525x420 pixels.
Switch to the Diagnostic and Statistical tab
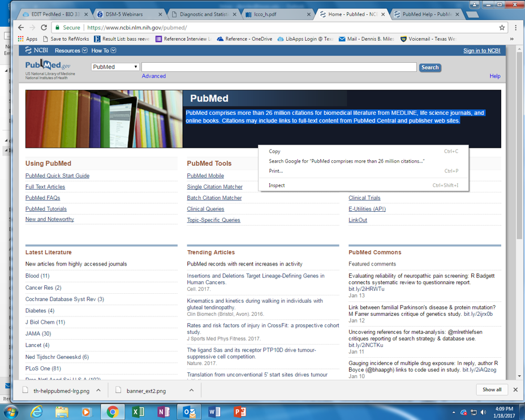pos(204,14)
